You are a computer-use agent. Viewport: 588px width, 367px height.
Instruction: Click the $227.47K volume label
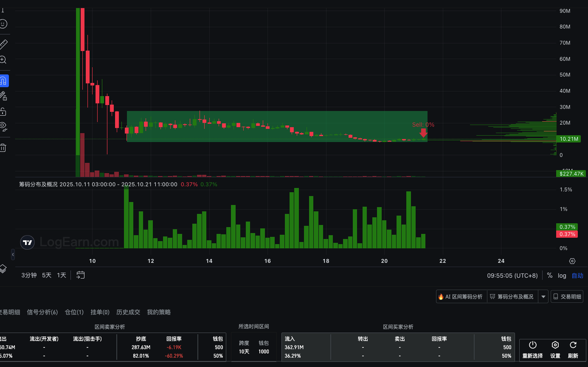click(x=571, y=174)
